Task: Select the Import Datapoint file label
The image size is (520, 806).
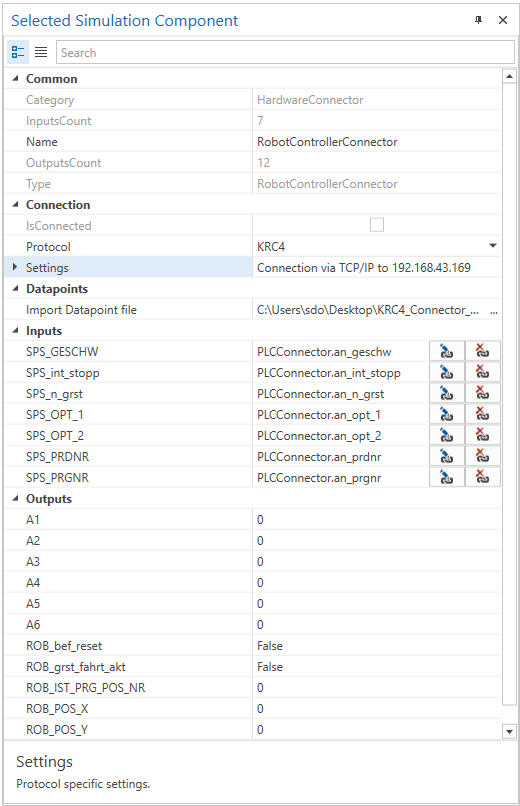Action: point(81,310)
